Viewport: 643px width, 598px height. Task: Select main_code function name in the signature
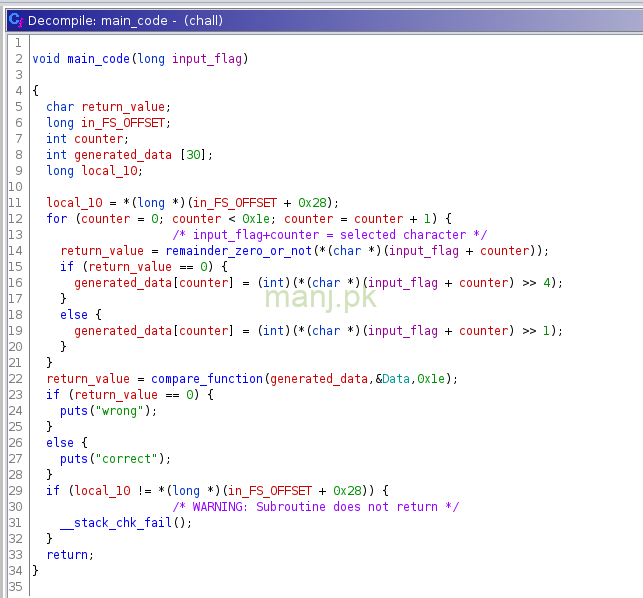[x=100, y=59]
